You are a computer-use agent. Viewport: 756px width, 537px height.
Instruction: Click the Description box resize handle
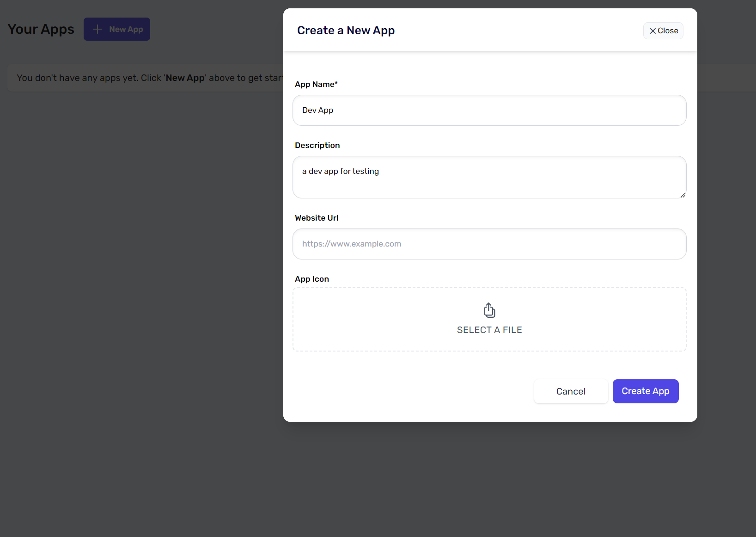tap(683, 195)
